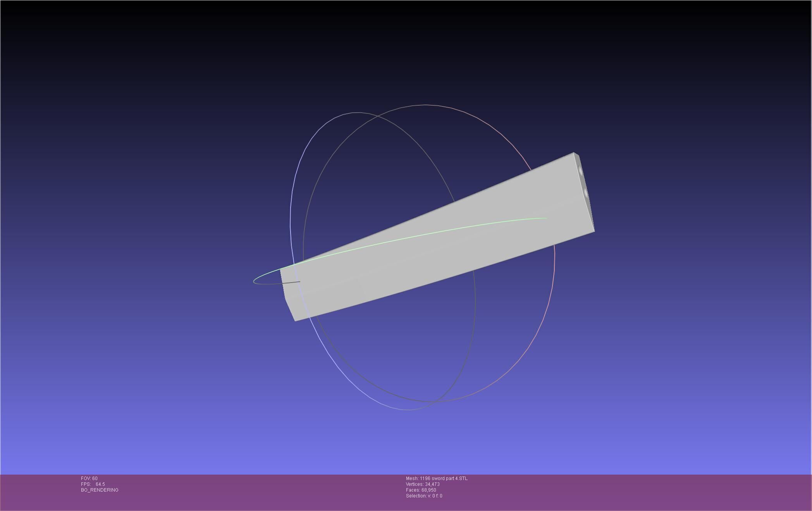Click the left tip of the green trackball ellipse

[254, 281]
